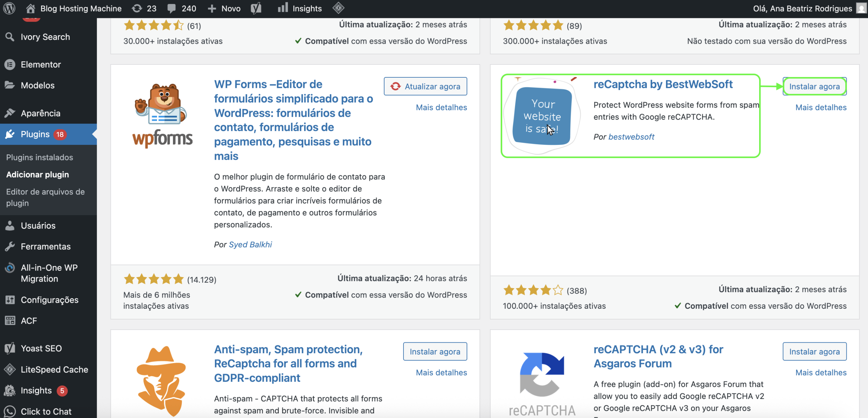Open Anti-spam, Spam protection title link
Viewport: 868px width, 418px height.
pos(288,363)
